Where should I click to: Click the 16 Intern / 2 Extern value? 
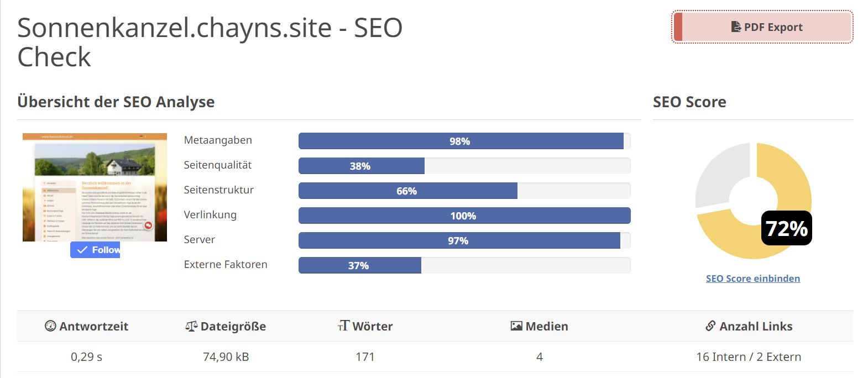(749, 356)
